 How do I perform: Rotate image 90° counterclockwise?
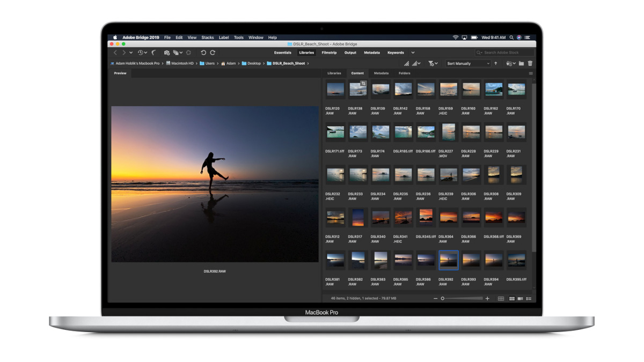pyautogui.click(x=203, y=53)
